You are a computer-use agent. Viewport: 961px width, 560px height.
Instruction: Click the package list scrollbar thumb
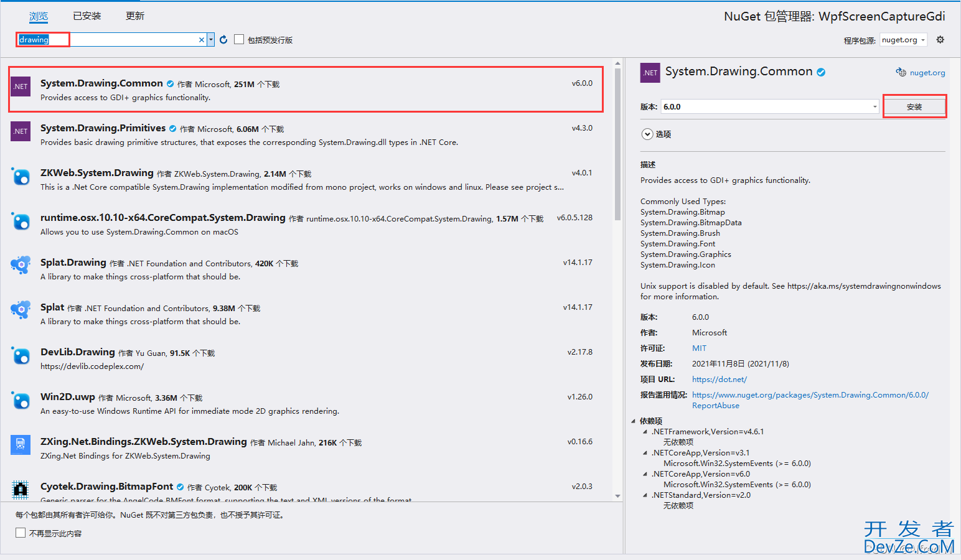click(x=617, y=144)
